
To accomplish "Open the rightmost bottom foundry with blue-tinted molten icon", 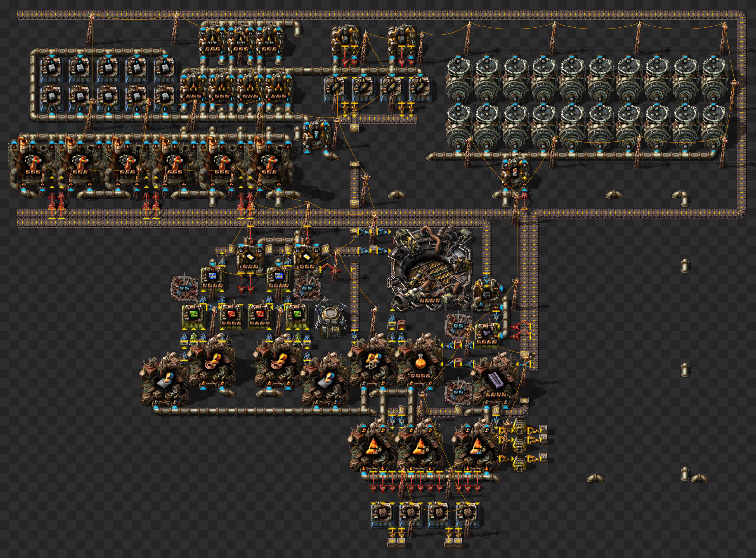I will pyautogui.click(x=477, y=445).
